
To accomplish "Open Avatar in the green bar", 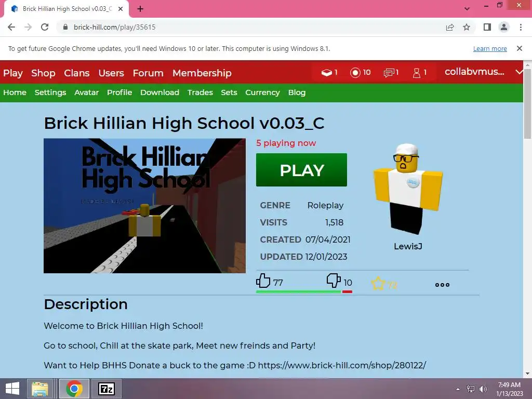I will coord(87,92).
